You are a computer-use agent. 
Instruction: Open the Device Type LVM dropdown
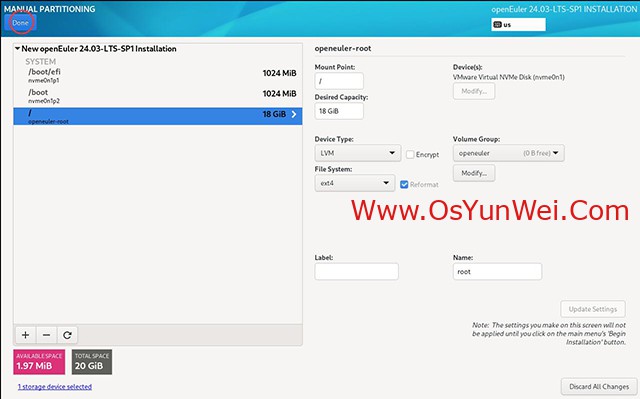(x=358, y=153)
